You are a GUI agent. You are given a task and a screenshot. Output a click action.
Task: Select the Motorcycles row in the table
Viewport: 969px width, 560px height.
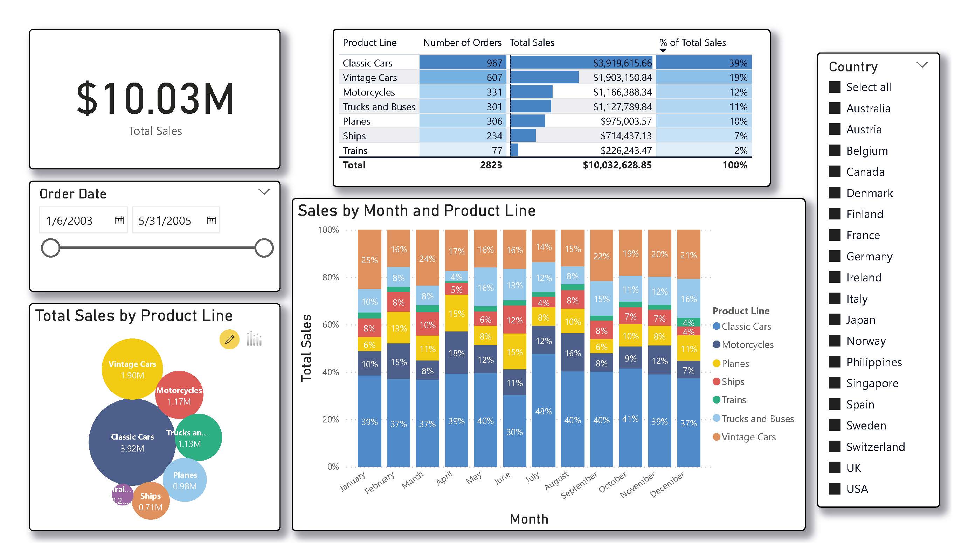[369, 92]
